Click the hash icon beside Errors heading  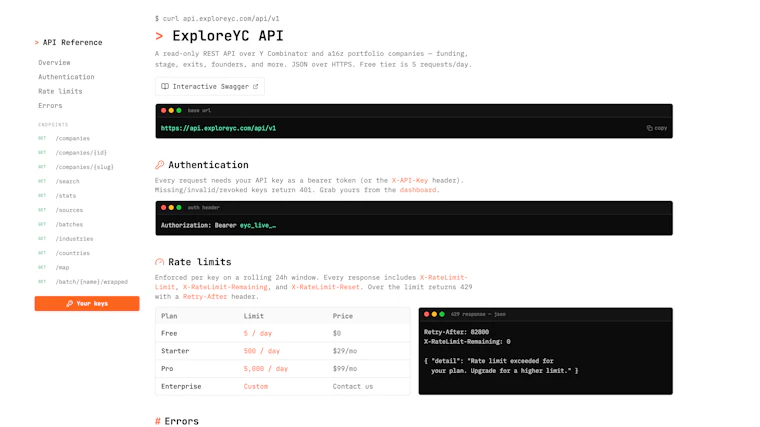(158, 421)
